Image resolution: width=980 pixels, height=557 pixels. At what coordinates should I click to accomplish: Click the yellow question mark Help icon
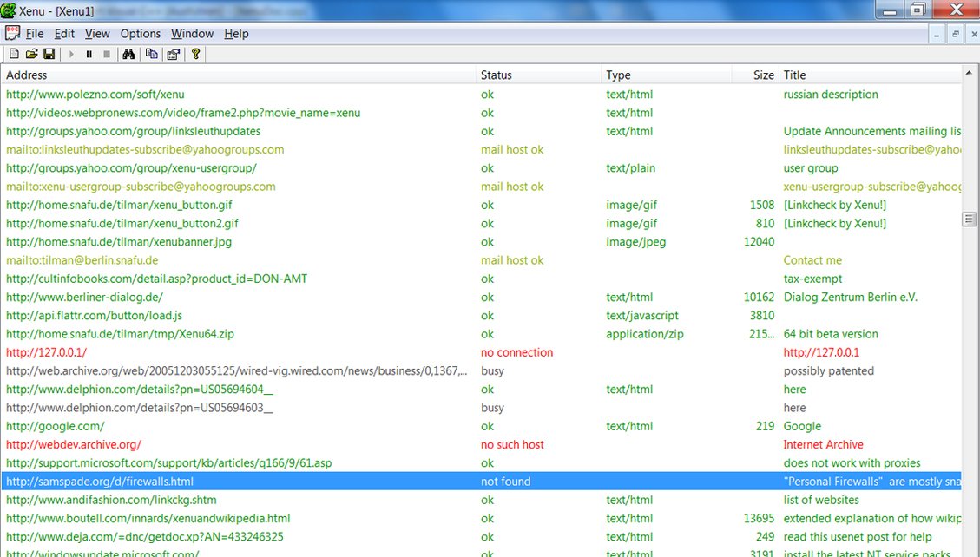[x=195, y=55]
